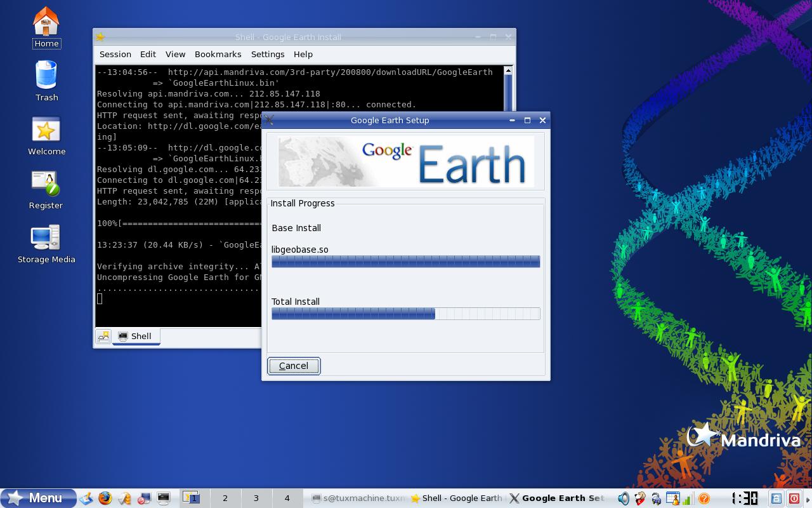The image size is (812, 508).
Task: Open the Register desktop icon
Action: pos(46,189)
